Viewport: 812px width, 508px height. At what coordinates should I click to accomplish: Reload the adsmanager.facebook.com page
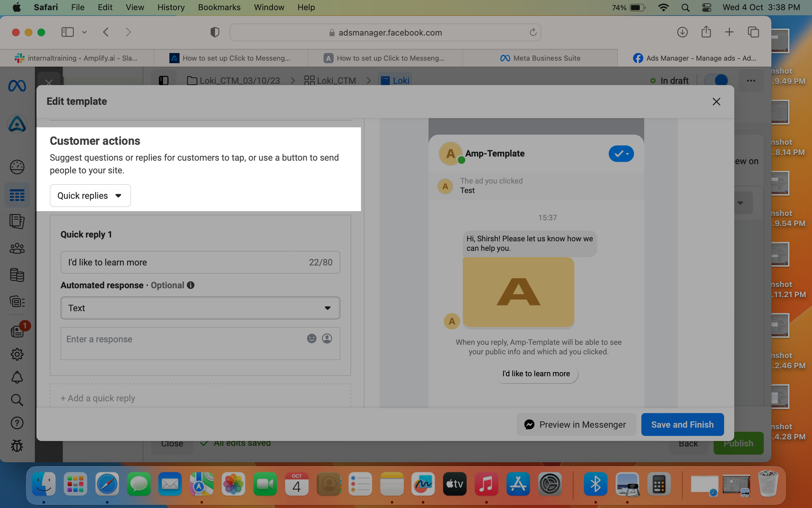click(x=533, y=32)
